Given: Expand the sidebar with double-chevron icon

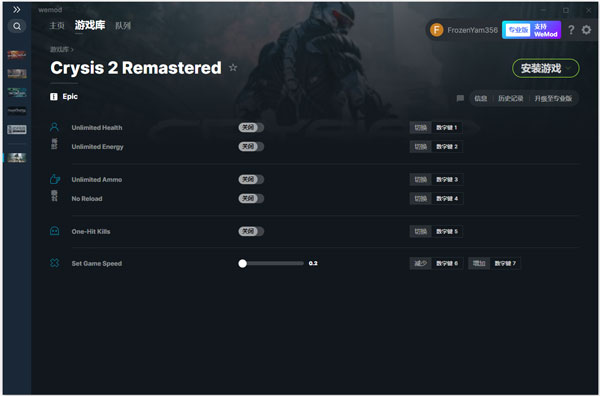Looking at the screenshot, I should click(x=16, y=10).
